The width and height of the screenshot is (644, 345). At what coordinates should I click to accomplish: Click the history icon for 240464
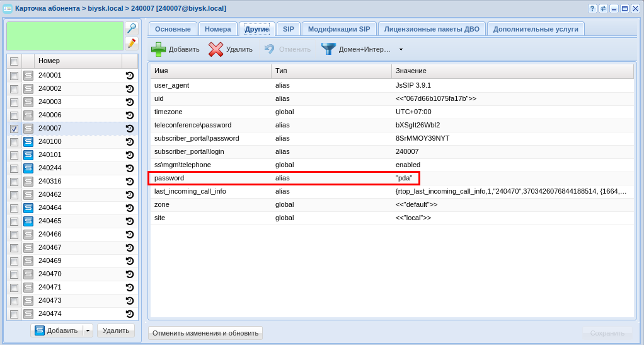click(x=130, y=208)
